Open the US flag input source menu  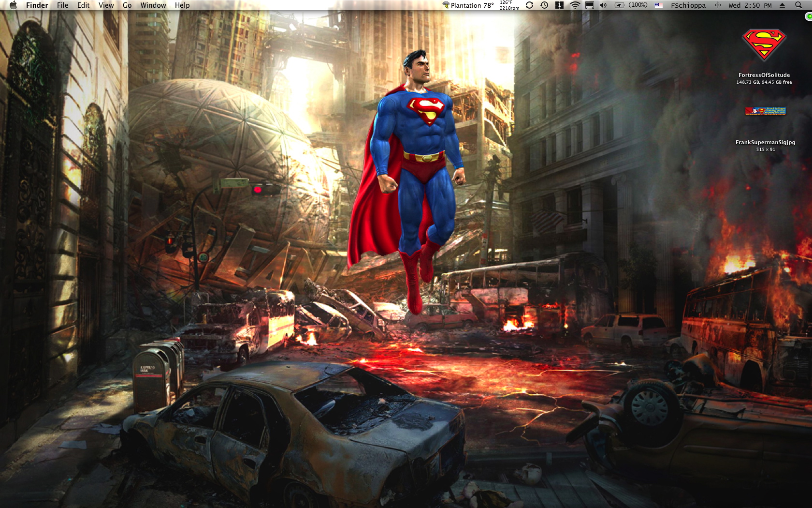[659, 5]
